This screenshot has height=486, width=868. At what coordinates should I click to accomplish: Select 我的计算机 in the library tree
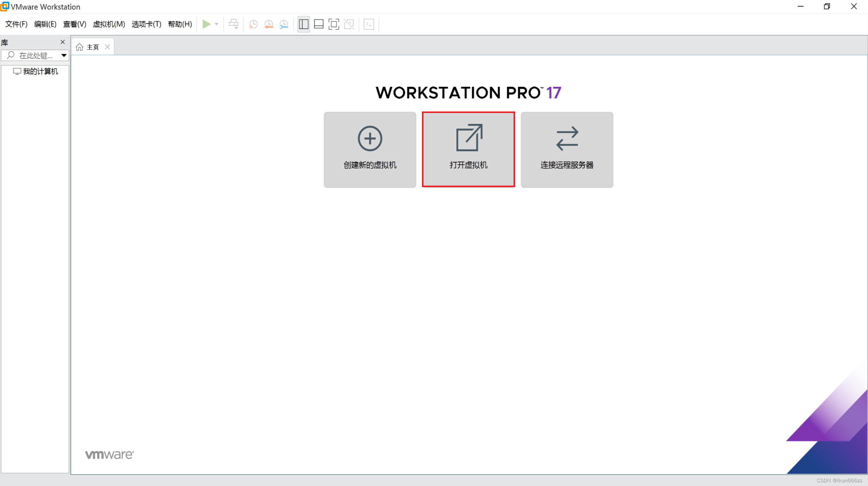(40, 71)
